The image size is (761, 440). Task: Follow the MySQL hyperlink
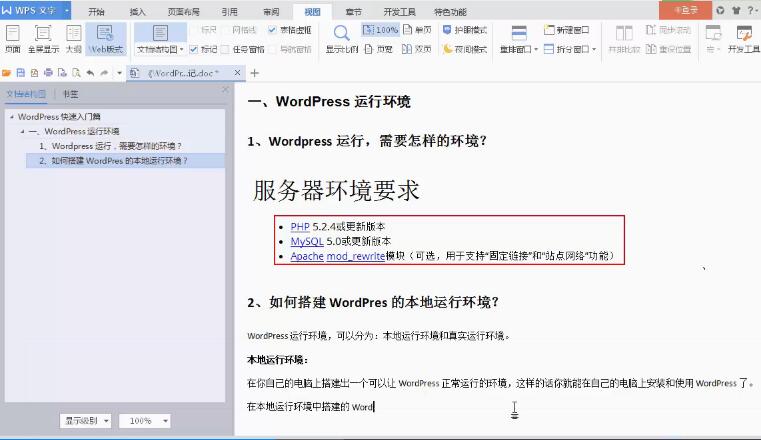point(307,241)
